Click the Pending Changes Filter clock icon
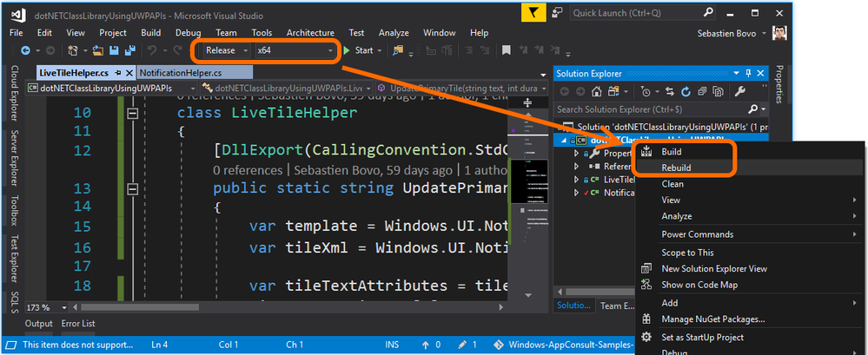This screenshot has width=868, height=355. pyautogui.click(x=645, y=91)
